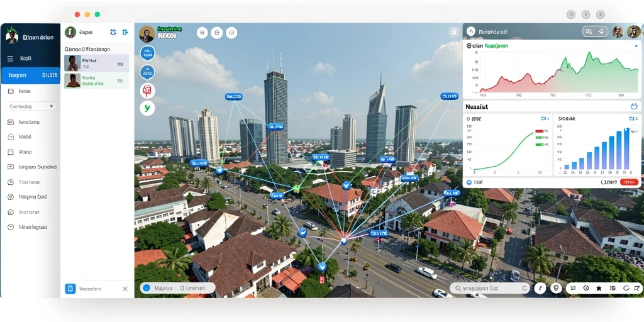Click the bottom green legend swatch
Viewport: 644px width, 322px height.
click(x=539, y=145)
